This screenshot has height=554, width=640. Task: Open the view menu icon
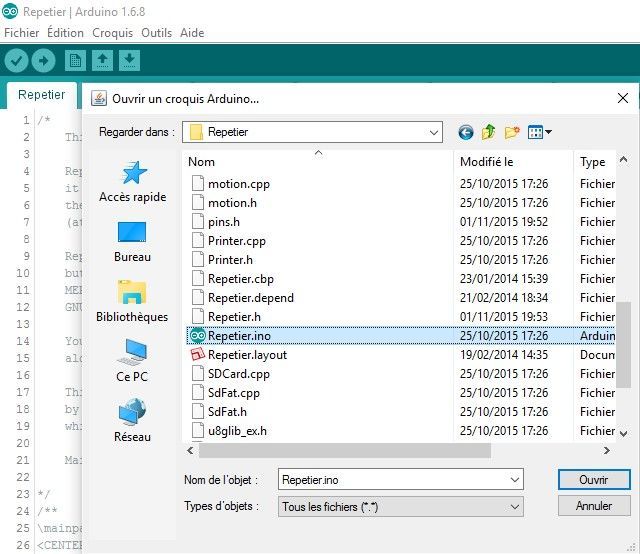[x=539, y=132]
